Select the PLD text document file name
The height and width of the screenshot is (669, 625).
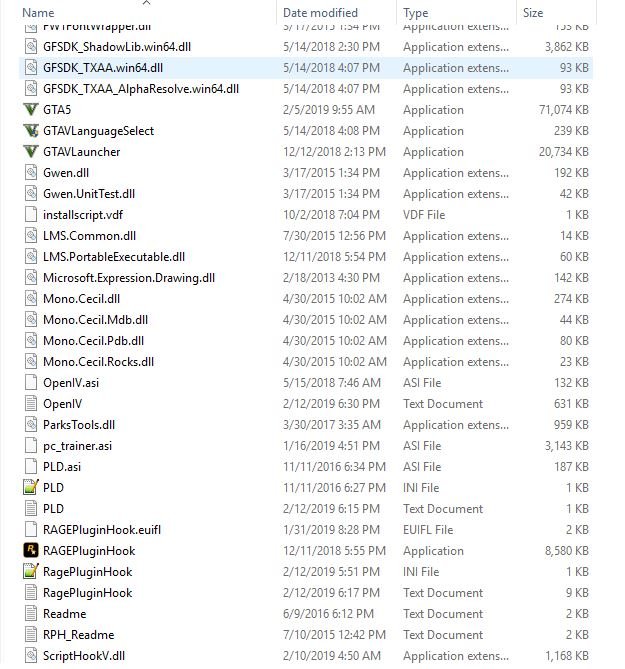(x=53, y=509)
